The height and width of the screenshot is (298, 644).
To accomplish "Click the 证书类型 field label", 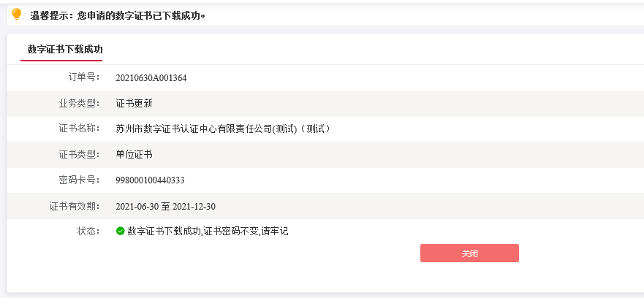I will click(x=79, y=154).
